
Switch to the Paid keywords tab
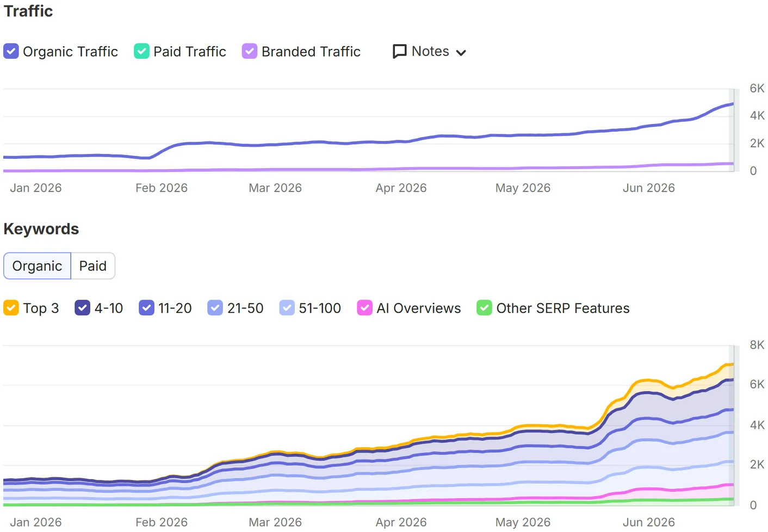(93, 266)
